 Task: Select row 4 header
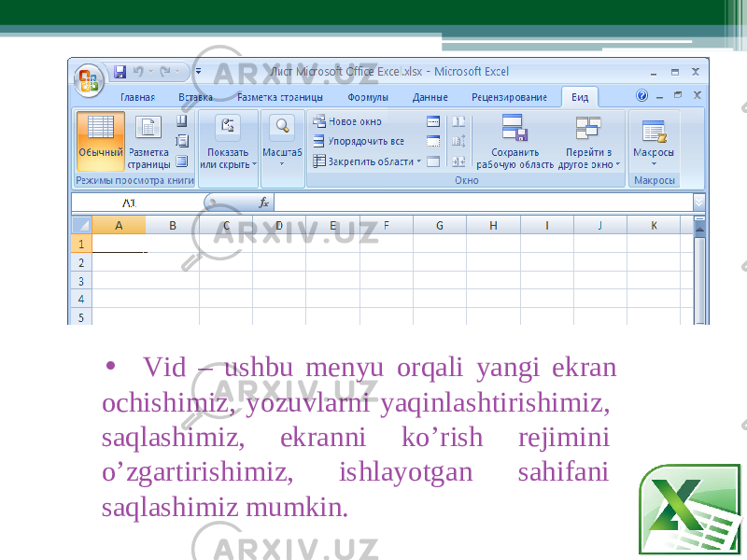[81, 299]
